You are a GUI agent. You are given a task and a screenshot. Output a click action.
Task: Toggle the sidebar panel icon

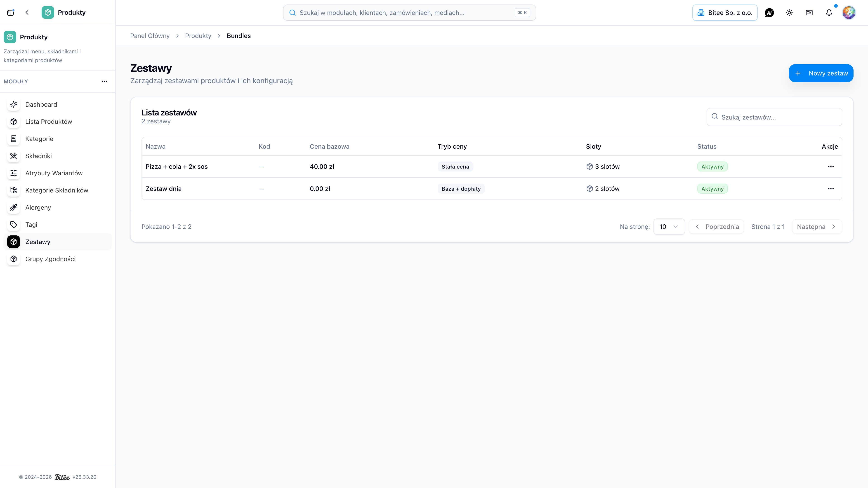tap(10, 12)
